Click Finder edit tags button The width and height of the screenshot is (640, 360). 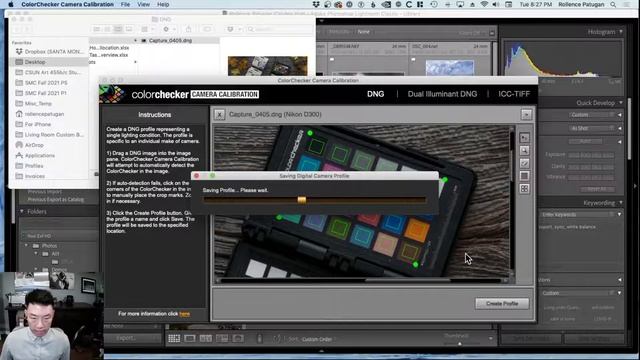pos(207,29)
